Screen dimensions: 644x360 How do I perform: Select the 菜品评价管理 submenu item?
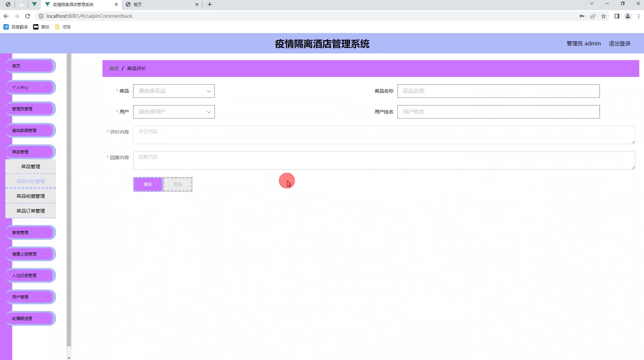click(31, 181)
